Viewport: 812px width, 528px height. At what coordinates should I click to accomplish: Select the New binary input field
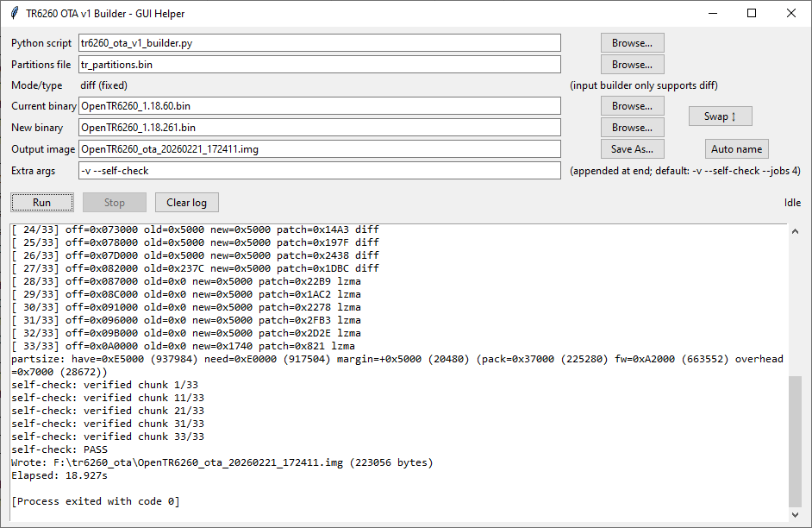(x=319, y=128)
